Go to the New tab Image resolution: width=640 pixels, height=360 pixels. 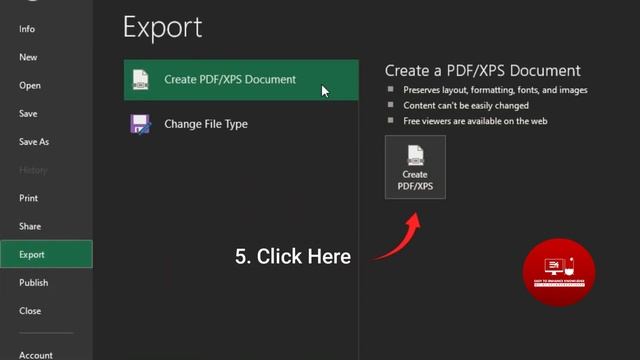tap(28, 57)
